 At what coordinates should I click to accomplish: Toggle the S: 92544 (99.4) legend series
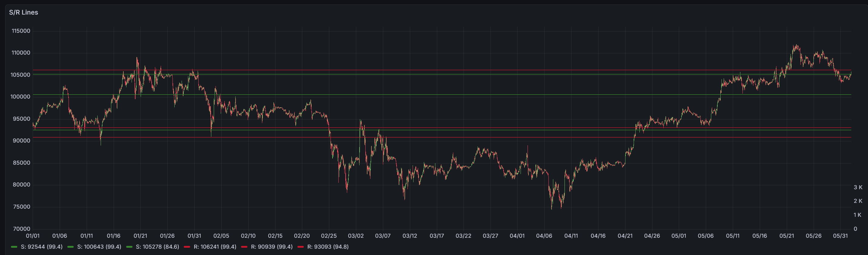tap(42, 247)
